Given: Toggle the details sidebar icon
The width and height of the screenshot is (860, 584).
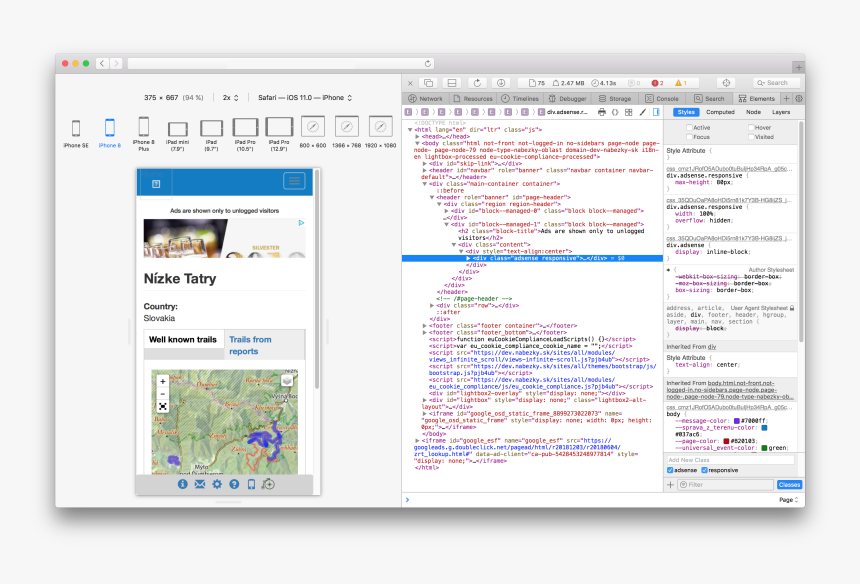Looking at the screenshot, I should pyautogui.click(x=656, y=112).
